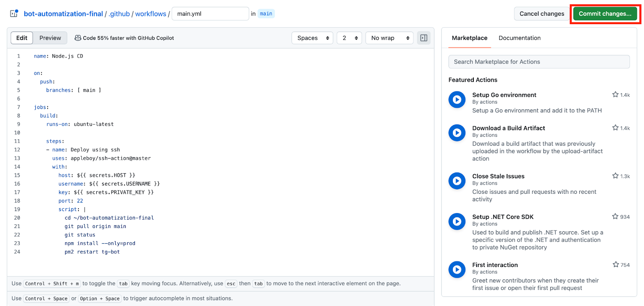The height and width of the screenshot is (306, 644).
Task: Click line 20 'cd ~/bot-automatization-final'
Action: pyautogui.click(x=109, y=218)
